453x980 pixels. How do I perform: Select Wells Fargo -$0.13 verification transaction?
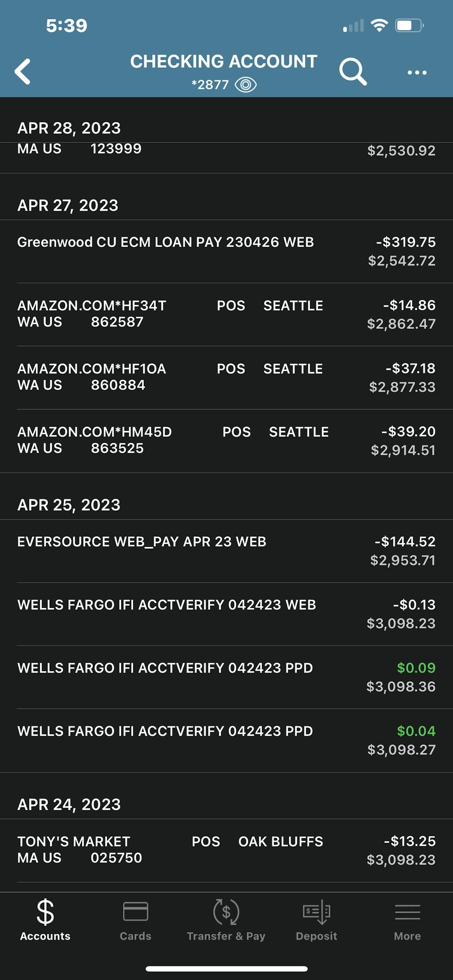pyautogui.click(x=226, y=614)
